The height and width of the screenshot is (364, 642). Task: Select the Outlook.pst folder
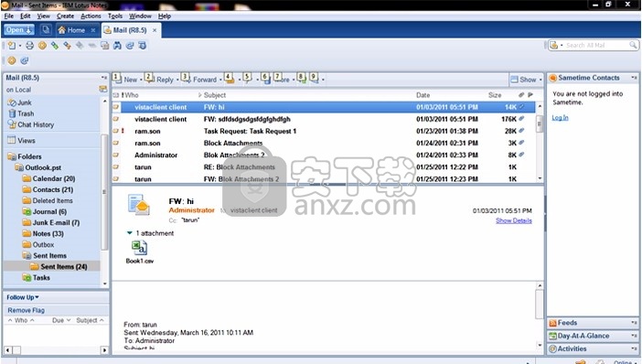43,167
